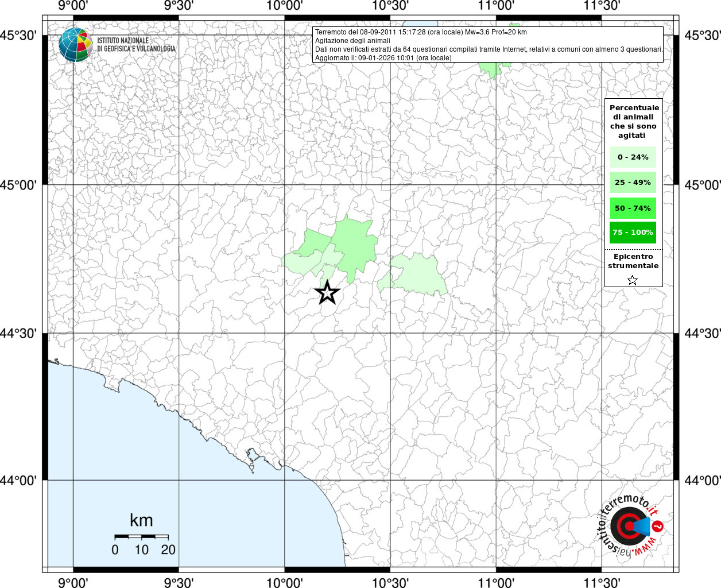Click the left axis label 45°00'
This screenshot has height=588, width=721.
click(x=18, y=185)
